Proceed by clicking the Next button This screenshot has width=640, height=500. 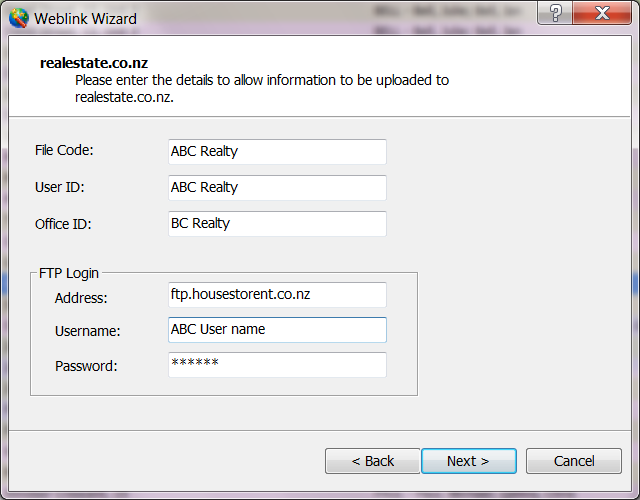[x=469, y=461]
